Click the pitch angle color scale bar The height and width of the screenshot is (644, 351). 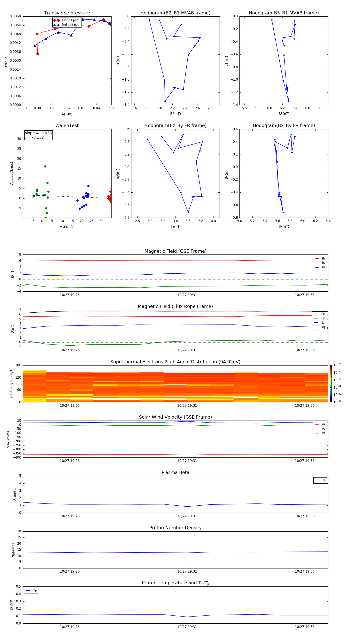tap(331, 384)
